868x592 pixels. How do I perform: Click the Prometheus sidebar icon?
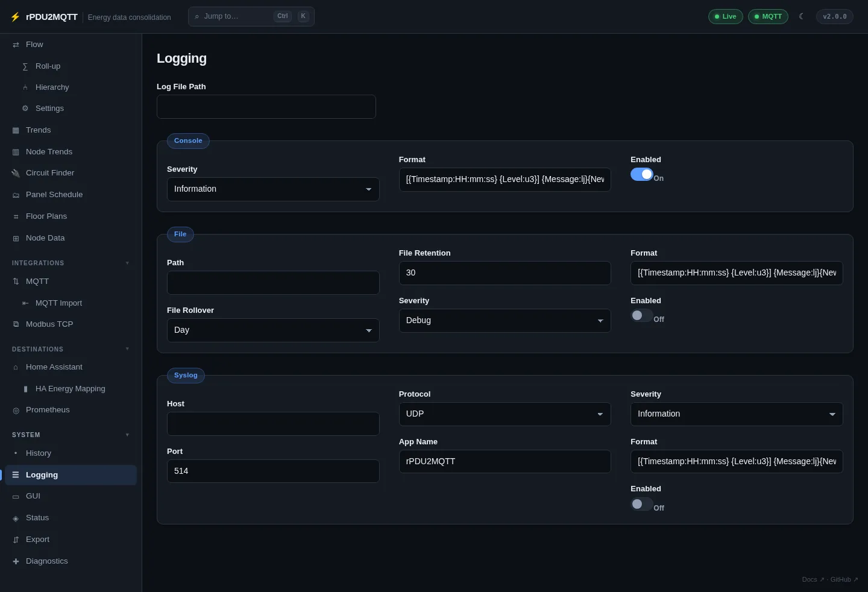pos(16,410)
